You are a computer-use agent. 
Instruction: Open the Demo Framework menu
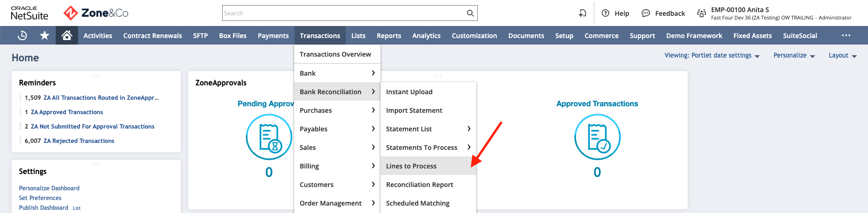coord(694,36)
